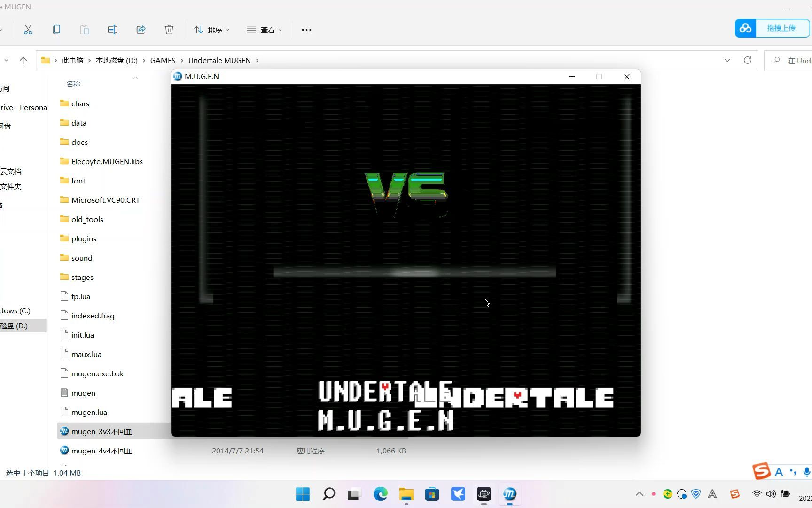The width and height of the screenshot is (812, 508).
Task: Select GAMES in the address breadcrumb
Action: [x=163, y=60]
